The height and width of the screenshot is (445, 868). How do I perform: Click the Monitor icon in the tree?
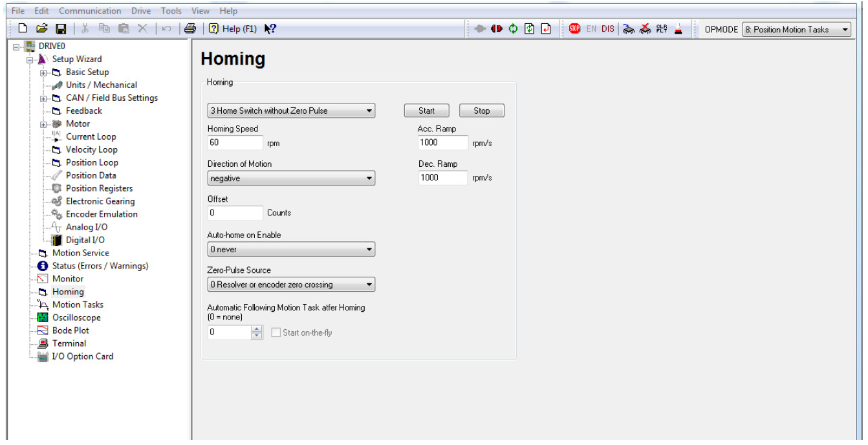pyautogui.click(x=43, y=279)
